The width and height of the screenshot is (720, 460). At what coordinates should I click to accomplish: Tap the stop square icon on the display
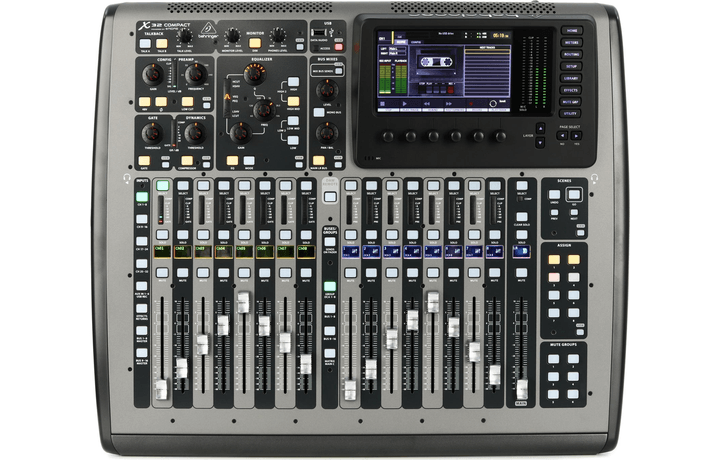[382, 104]
